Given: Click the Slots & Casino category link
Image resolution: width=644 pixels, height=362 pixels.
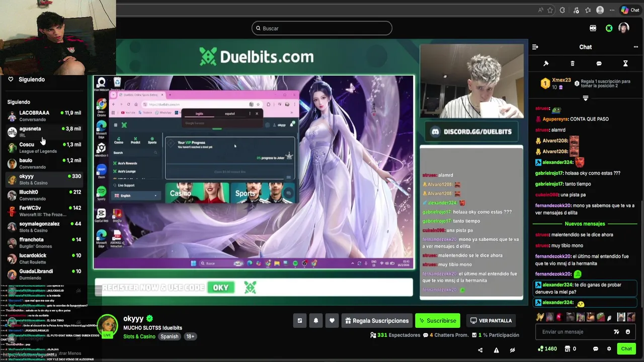Looking at the screenshot, I should pos(139,336).
